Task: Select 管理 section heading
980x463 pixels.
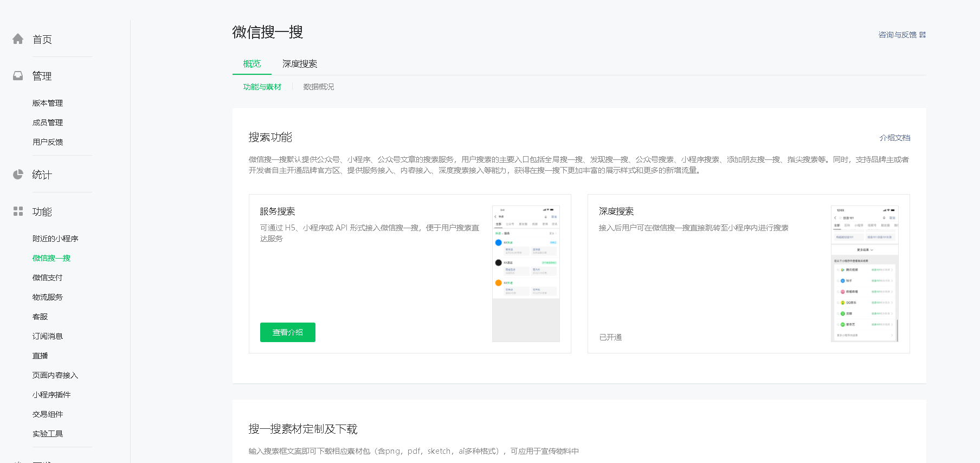Action: point(42,76)
